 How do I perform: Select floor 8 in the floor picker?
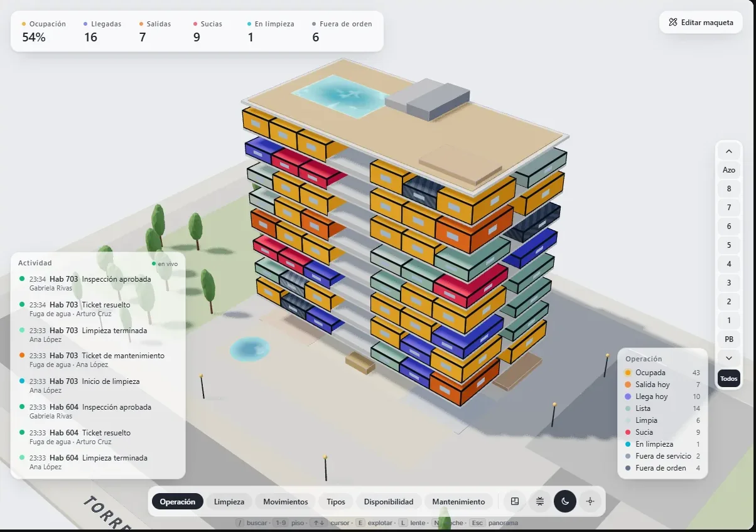[729, 189]
